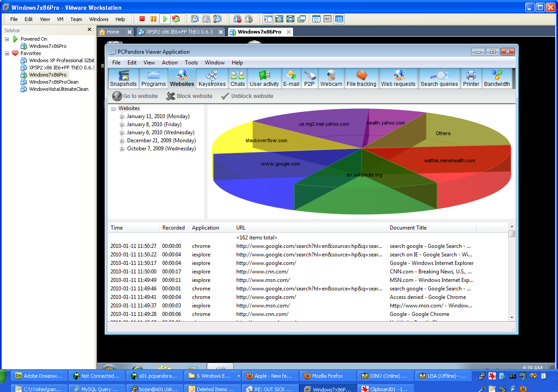Image resolution: width=558 pixels, height=392 pixels.
Task: Expand the January 8, 2010 (Friday) node
Action: [122, 125]
